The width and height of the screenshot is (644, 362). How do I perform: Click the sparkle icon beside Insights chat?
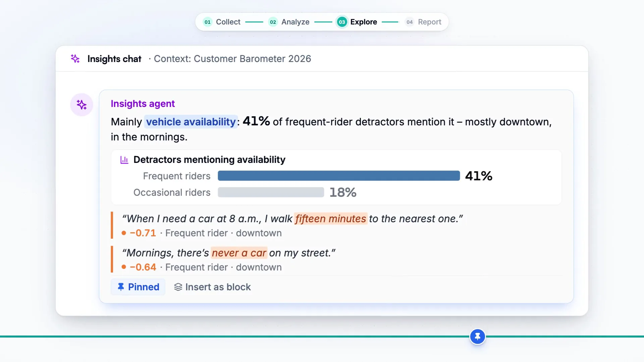click(75, 59)
